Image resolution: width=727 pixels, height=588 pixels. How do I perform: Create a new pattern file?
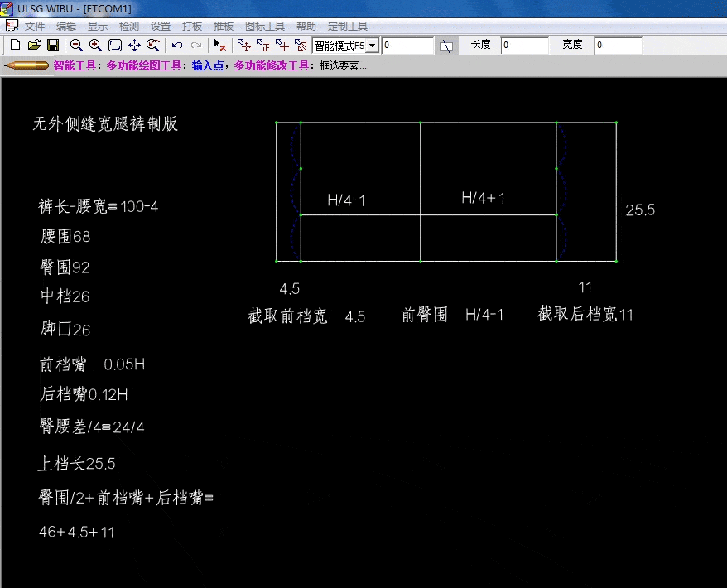point(15,46)
